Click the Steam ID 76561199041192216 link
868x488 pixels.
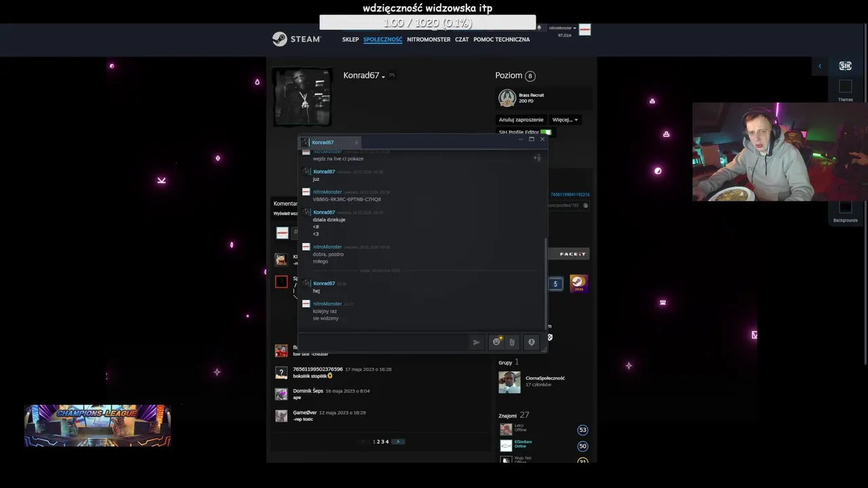pyautogui.click(x=570, y=195)
